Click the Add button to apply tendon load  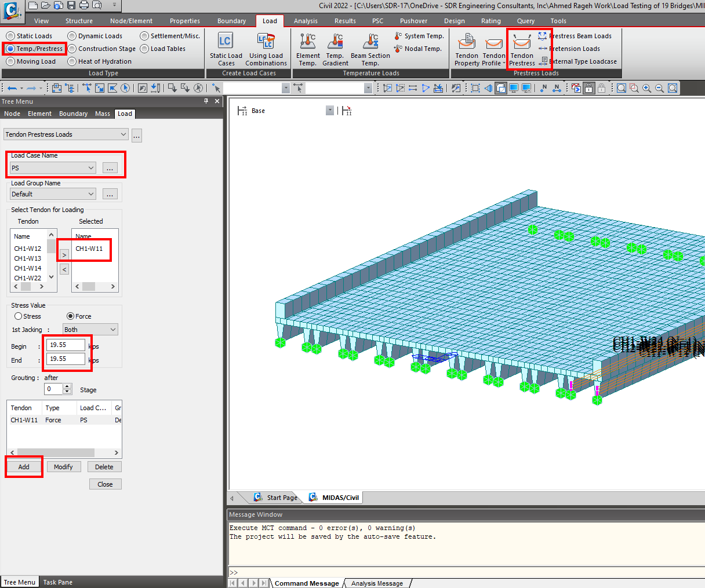click(23, 466)
